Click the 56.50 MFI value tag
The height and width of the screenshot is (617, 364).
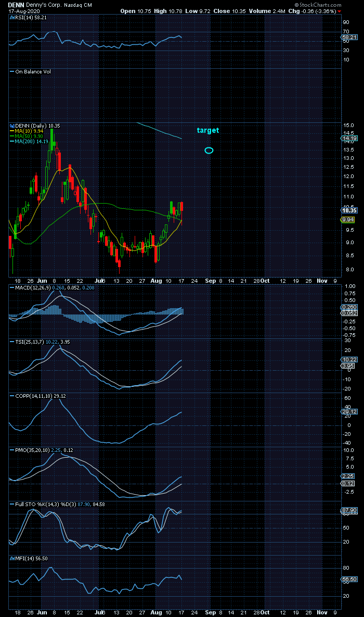coord(350,580)
